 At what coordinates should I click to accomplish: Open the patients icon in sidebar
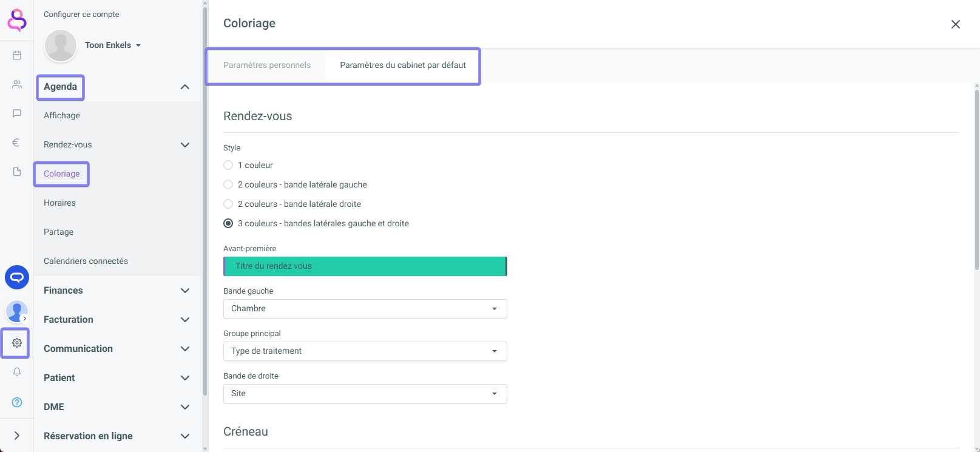tap(17, 84)
